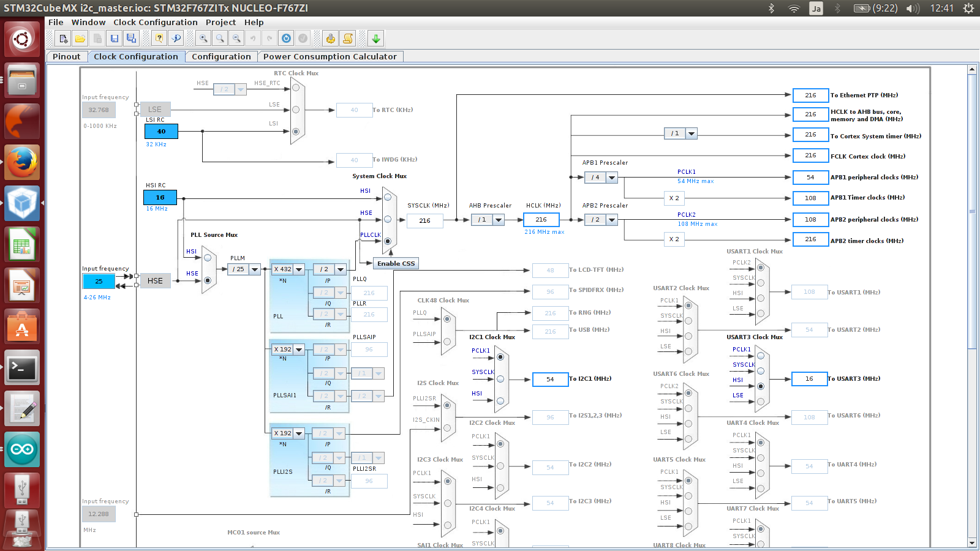The height and width of the screenshot is (551, 980).
Task: Select SYSCLK in the I2C1 Clock Mux
Action: tap(500, 379)
